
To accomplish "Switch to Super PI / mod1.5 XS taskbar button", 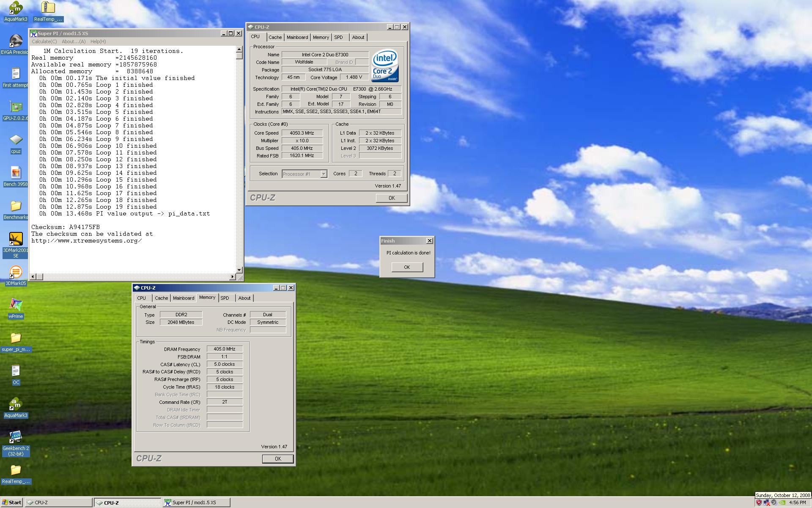I will 197,502.
